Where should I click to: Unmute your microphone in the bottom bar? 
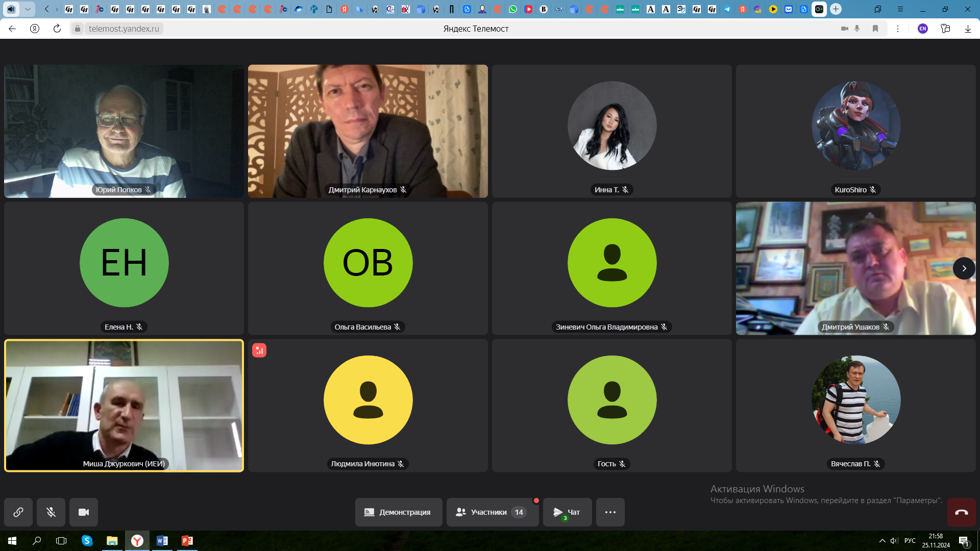tap(51, 512)
